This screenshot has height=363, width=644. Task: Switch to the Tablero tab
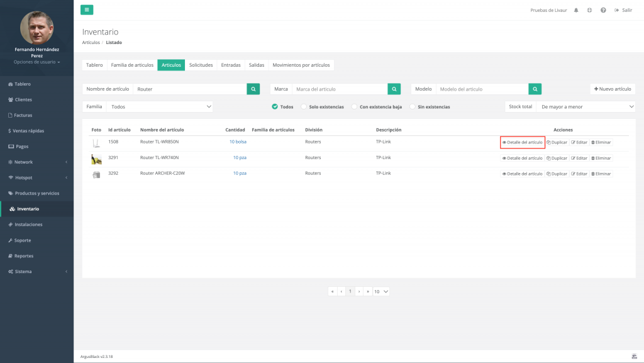[94, 65]
